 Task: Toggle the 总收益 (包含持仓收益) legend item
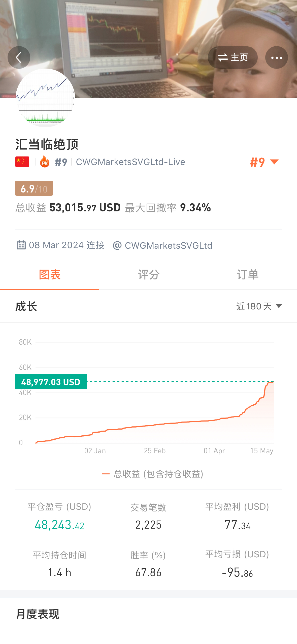[x=152, y=474]
